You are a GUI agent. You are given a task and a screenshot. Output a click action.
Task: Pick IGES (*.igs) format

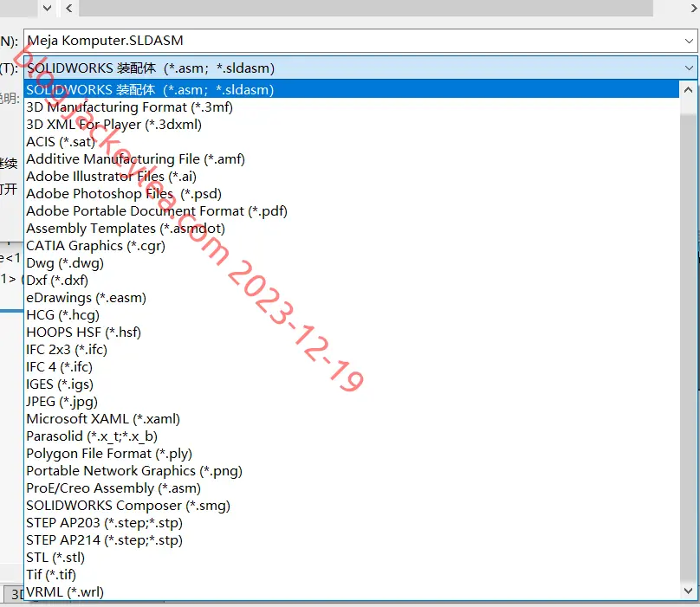coord(352,384)
